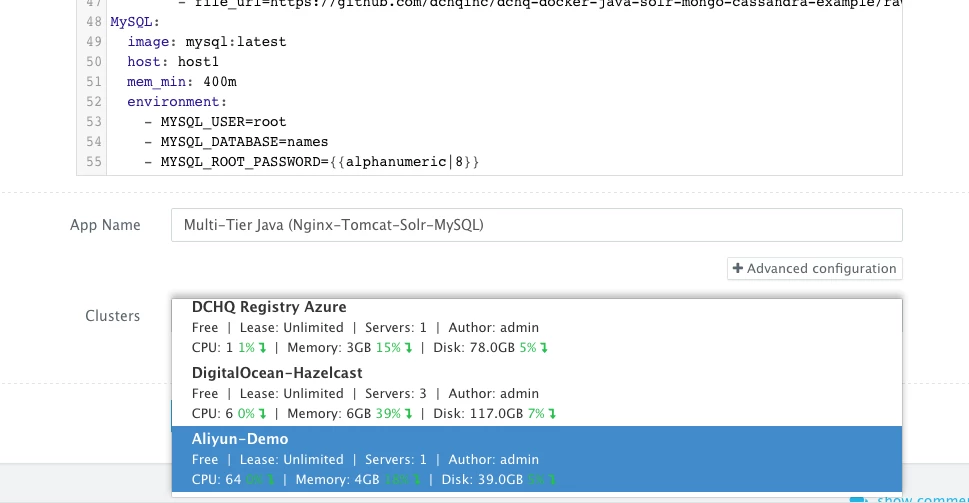
Task: Click MYSQL_DATABASE=names line
Action: tap(236, 142)
